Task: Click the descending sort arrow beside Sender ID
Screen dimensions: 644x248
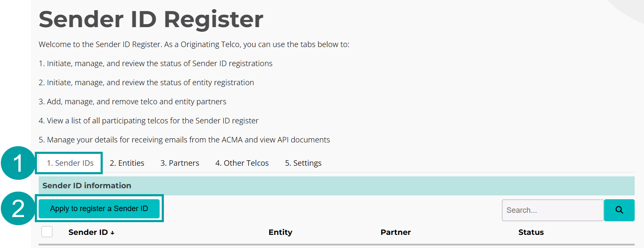Action: 112,232
